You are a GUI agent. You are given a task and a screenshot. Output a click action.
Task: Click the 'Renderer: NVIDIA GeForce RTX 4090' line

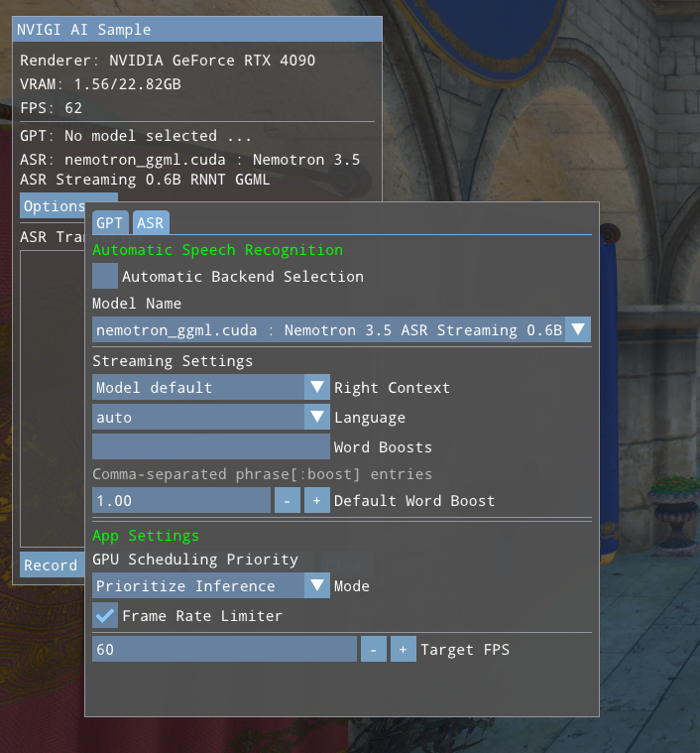coord(168,61)
